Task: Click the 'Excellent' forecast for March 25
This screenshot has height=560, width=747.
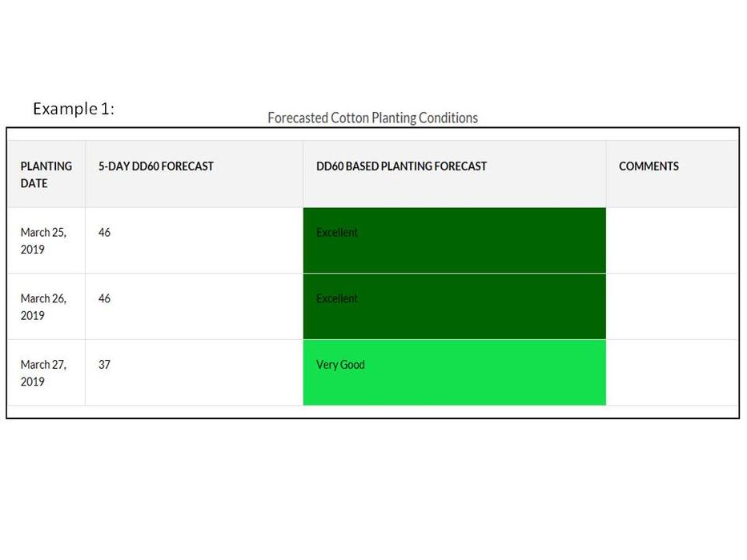Action: point(455,241)
